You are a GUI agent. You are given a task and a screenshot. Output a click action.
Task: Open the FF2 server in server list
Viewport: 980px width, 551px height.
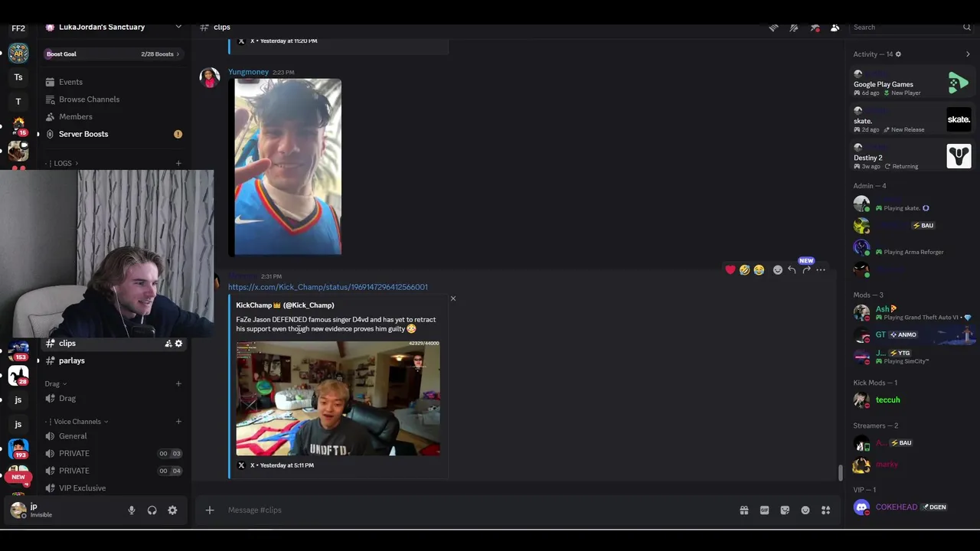pos(18,28)
